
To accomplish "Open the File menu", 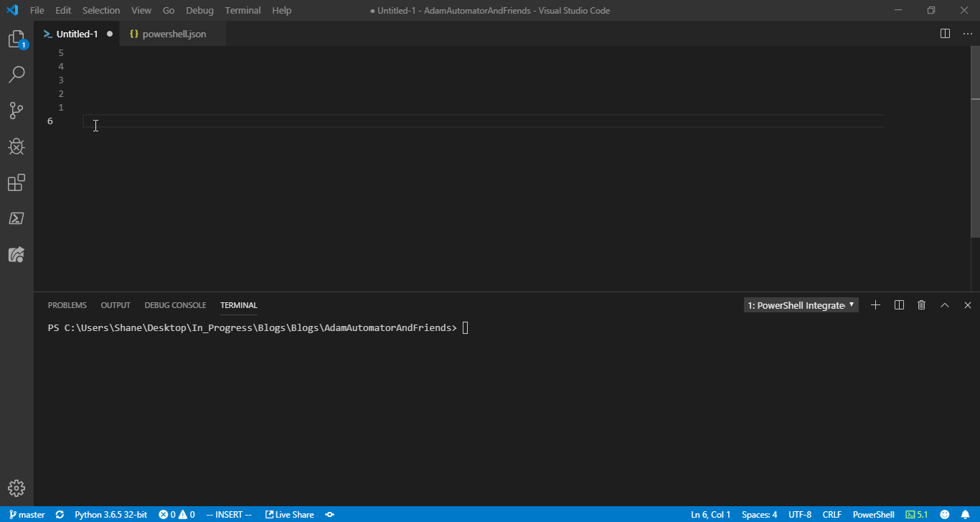I will tap(37, 10).
